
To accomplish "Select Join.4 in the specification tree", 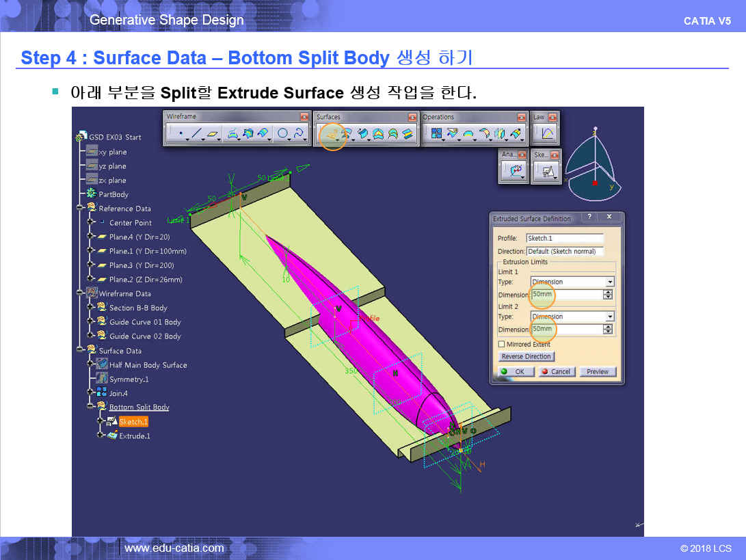I will 118,393.
